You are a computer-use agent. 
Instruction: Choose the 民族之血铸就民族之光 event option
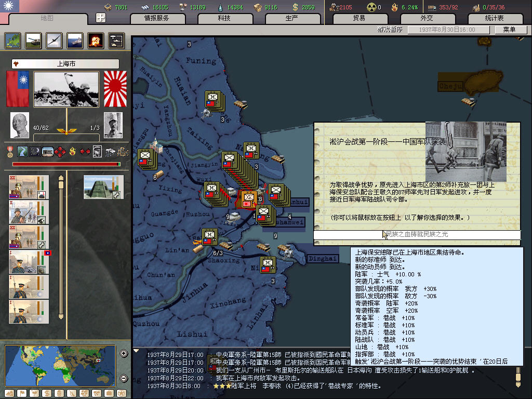coord(417,235)
